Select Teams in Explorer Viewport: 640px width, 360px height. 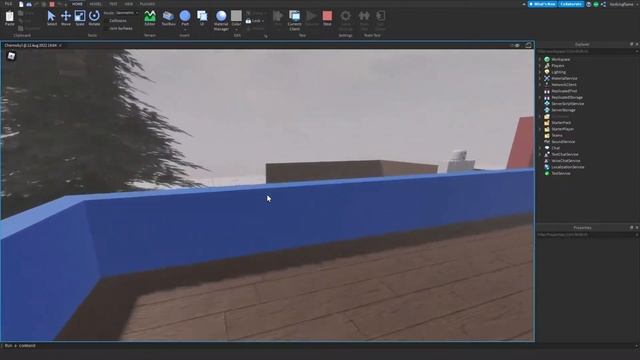[557, 136]
